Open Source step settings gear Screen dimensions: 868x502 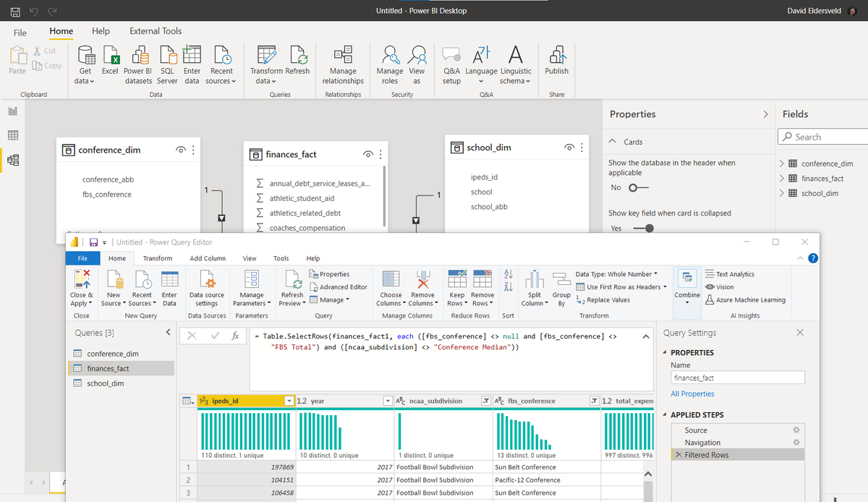coord(796,430)
